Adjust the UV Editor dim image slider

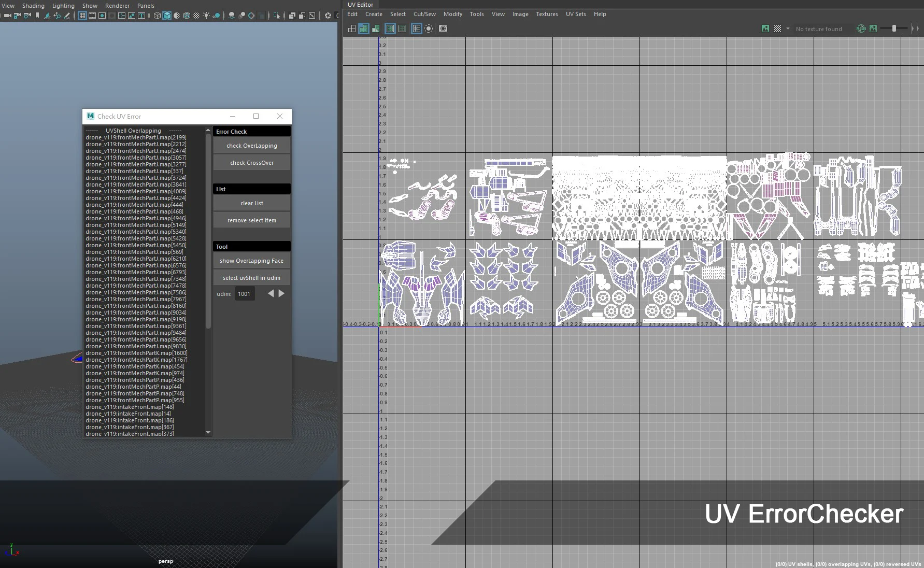[x=894, y=29]
